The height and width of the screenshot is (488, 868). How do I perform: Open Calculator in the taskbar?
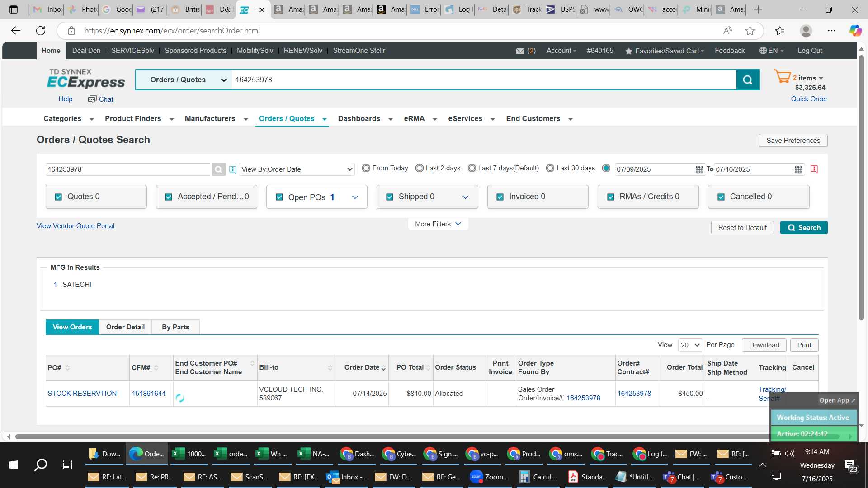[x=538, y=477]
